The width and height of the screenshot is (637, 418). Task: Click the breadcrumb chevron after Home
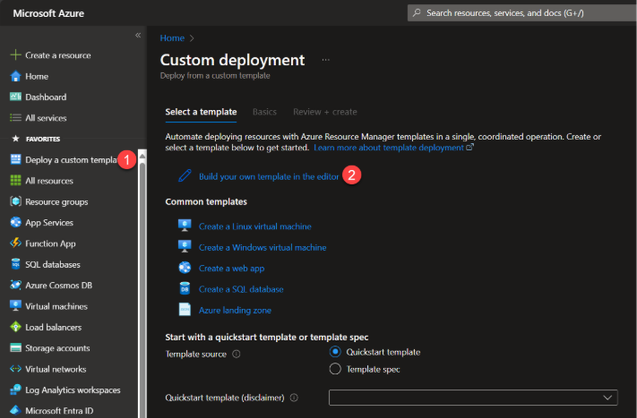[192, 38]
